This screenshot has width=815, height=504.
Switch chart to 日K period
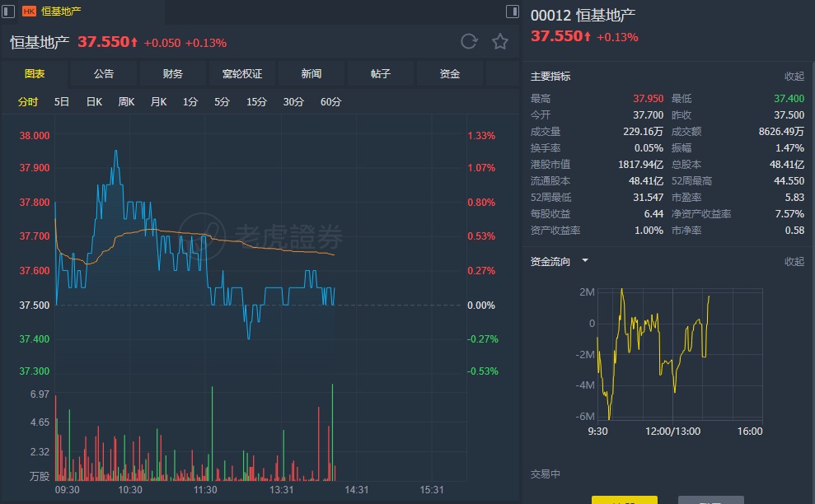[94, 102]
